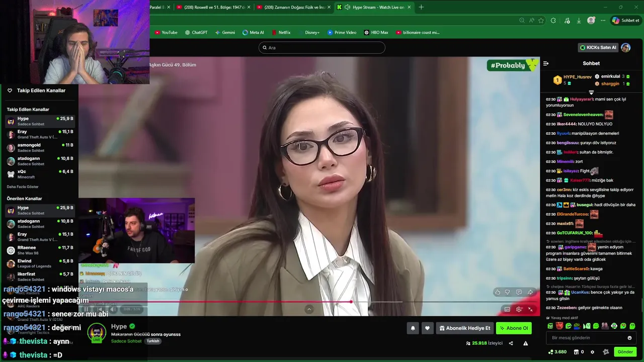Toggle stream notifications with the bell button
This screenshot has width=644, height=362.
pos(413,328)
